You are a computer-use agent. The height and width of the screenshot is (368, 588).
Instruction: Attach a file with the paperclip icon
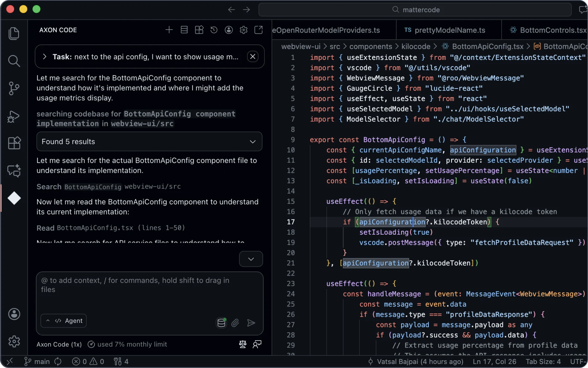coord(236,323)
